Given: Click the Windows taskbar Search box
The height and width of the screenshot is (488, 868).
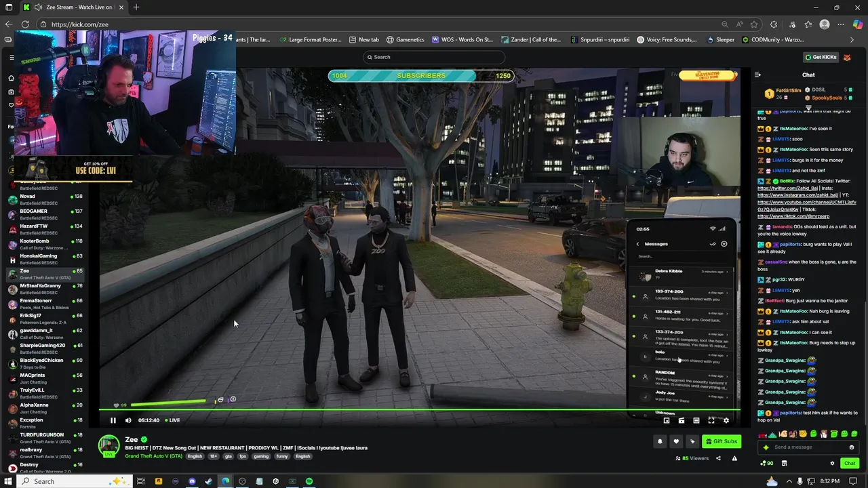Looking at the screenshot, I should (73, 481).
